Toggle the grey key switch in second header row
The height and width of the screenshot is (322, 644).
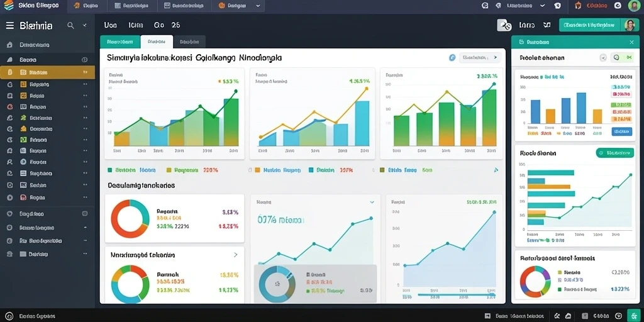pos(504,25)
